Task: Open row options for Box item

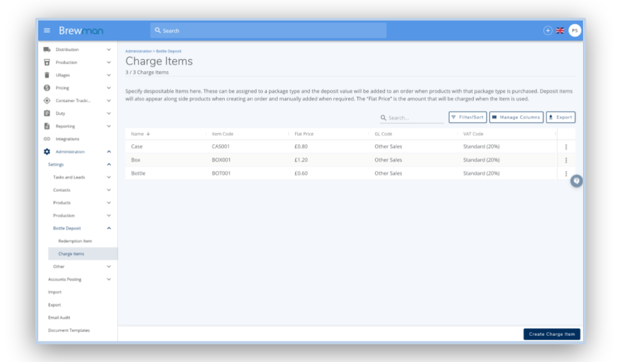Action: point(566,160)
